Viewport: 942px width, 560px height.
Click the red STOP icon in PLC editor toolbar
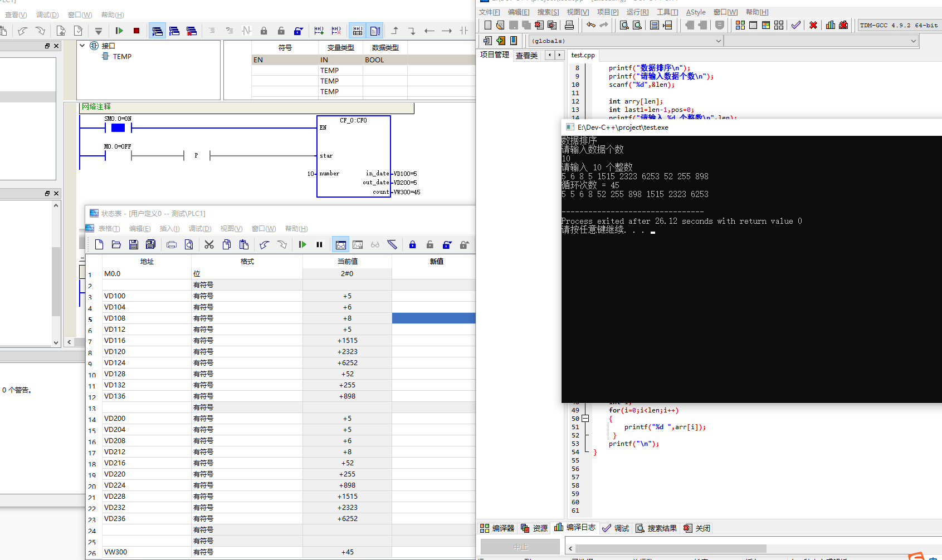pyautogui.click(x=136, y=31)
